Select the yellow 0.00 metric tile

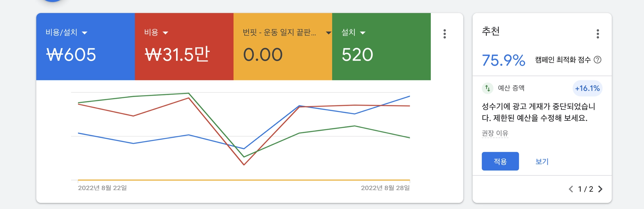tap(282, 55)
